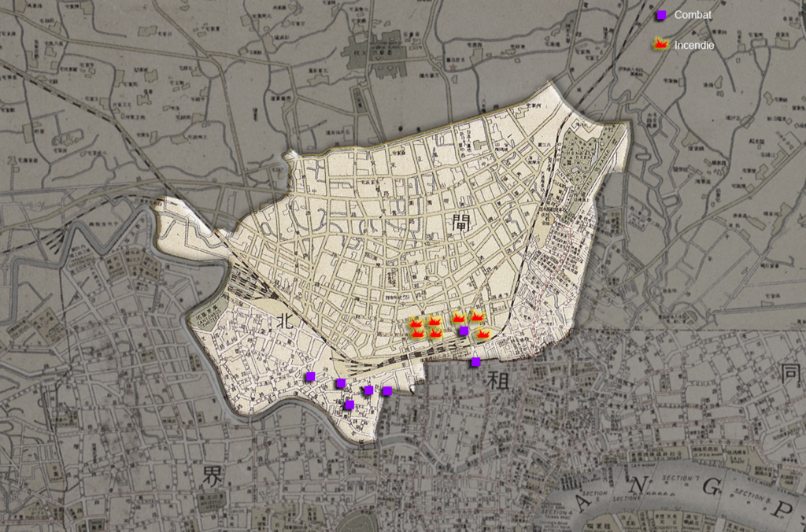This screenshot has height=532, width=806.
Task: Select the southernmost purple combat square
Action: [x=349, y=405]
